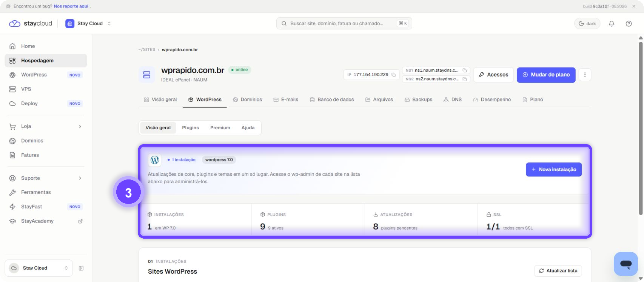Click Atualizar lista button
Image resolution: width=644 pixels, height=282 pixels.
(558, 271)
